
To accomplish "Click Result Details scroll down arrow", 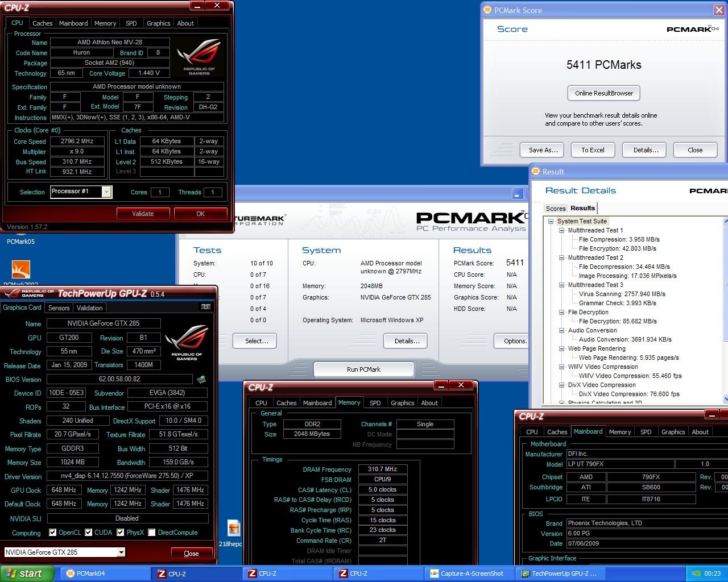I will (725, 399).
